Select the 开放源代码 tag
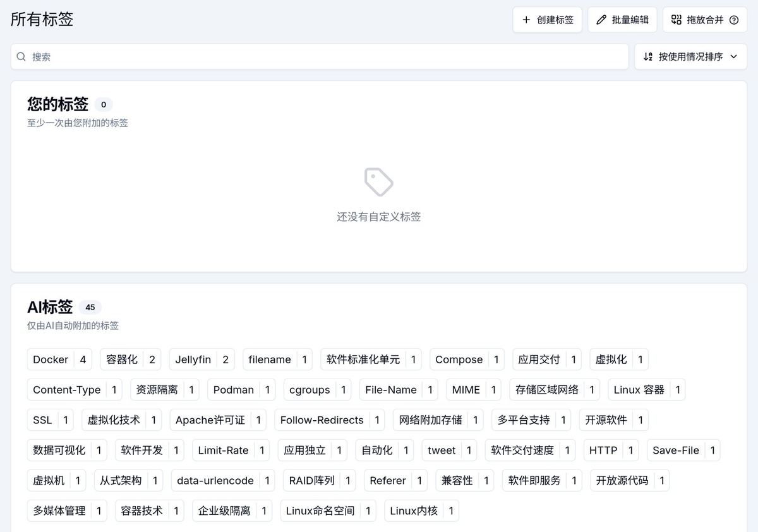 (x=630, y=481)
